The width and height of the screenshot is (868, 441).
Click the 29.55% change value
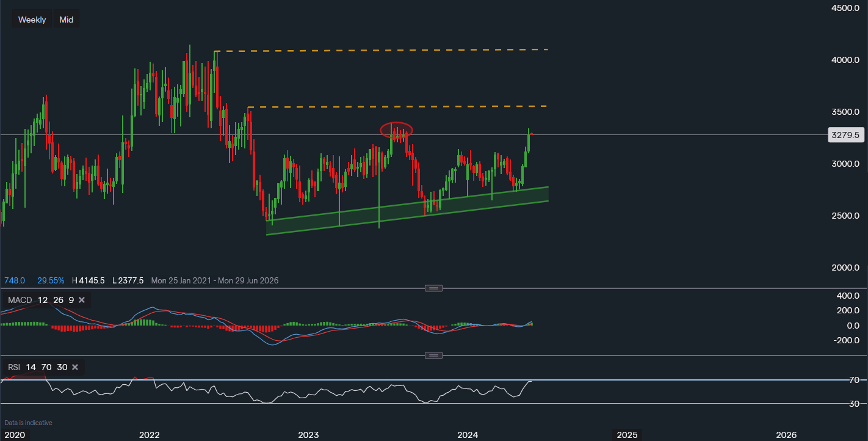(51, 280)
